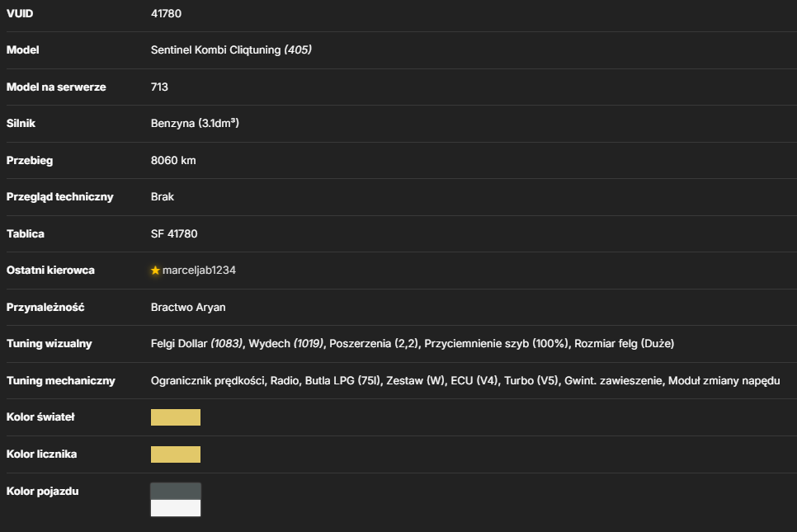The width and height of the screenshot is (797, 532).
Task: Pick the dark gray Kolor pojazdu swatch
Action: (x=176, y=492)
